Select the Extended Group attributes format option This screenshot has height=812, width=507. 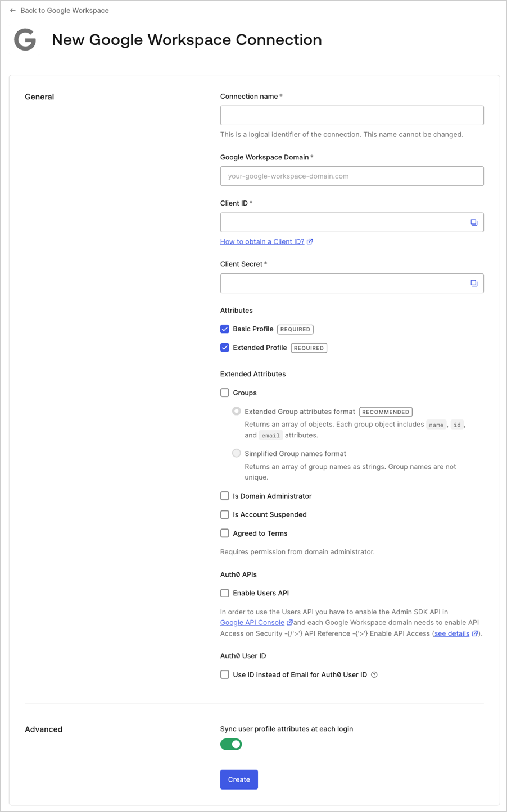[x=236, y=410]
